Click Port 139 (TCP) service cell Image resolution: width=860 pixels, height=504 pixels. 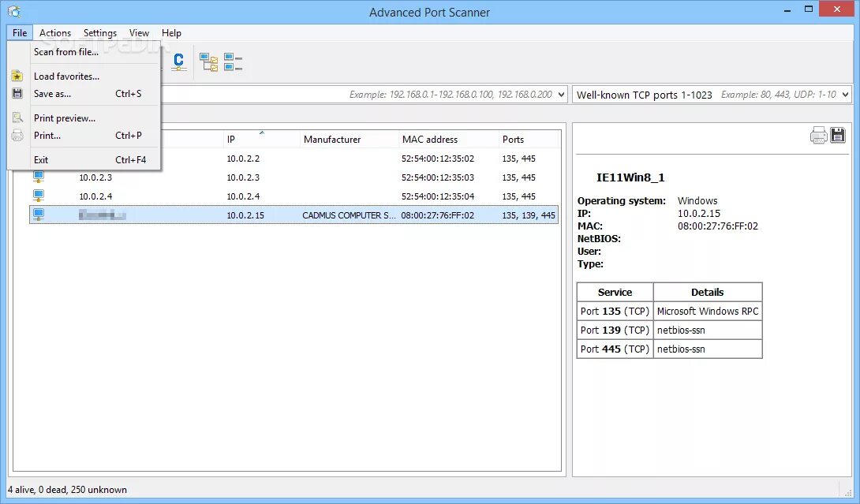tap(615, 330)
